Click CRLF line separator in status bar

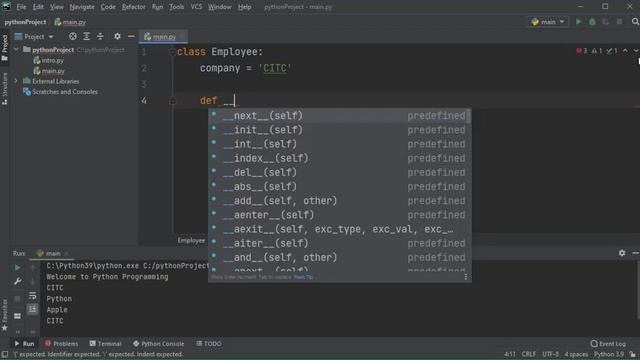[529, 354]
